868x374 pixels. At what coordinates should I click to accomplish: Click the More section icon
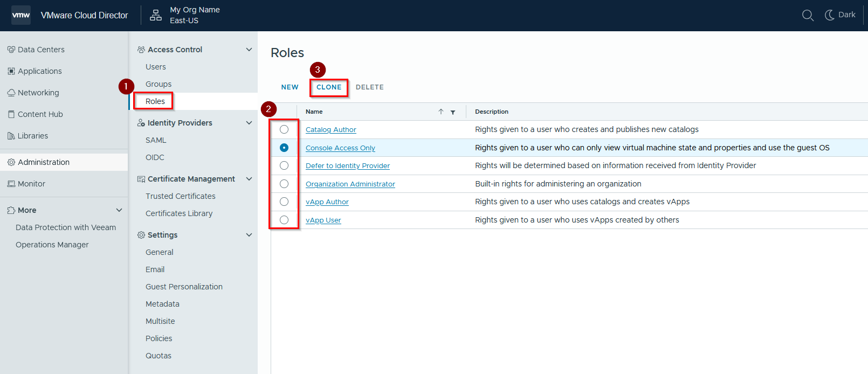pos(11,210)
